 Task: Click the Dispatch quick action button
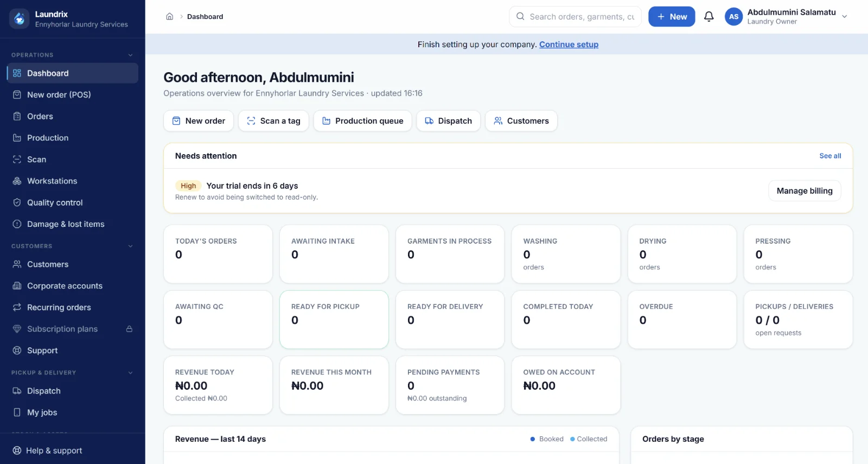click(448, 121)
